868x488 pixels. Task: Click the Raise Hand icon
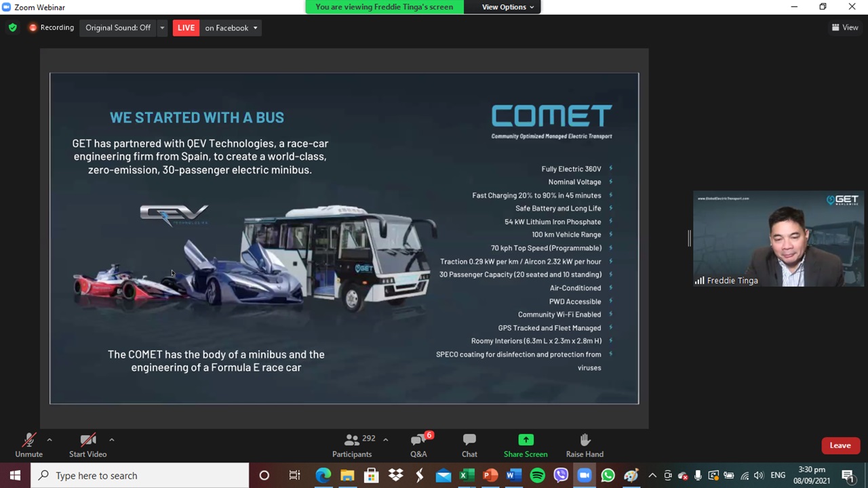tap(585, 441)
